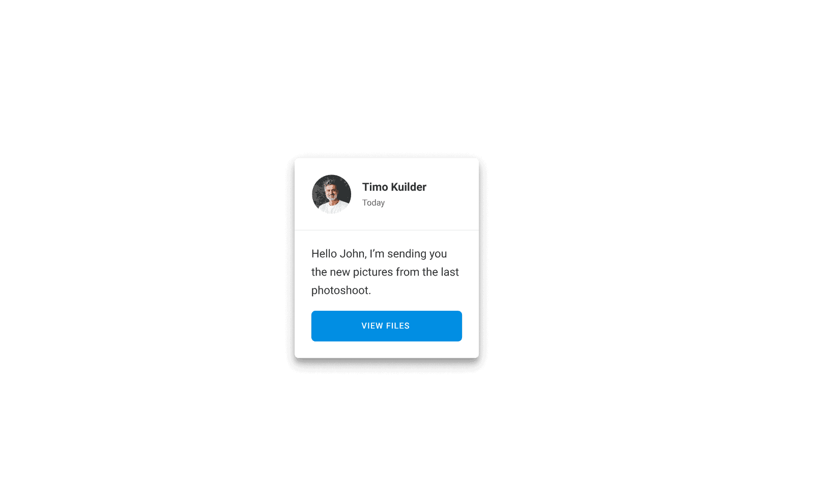Click the word pictures in the message
Viewport: 835px width, 504px height.
pyautogui.click(x=373, y=272)
